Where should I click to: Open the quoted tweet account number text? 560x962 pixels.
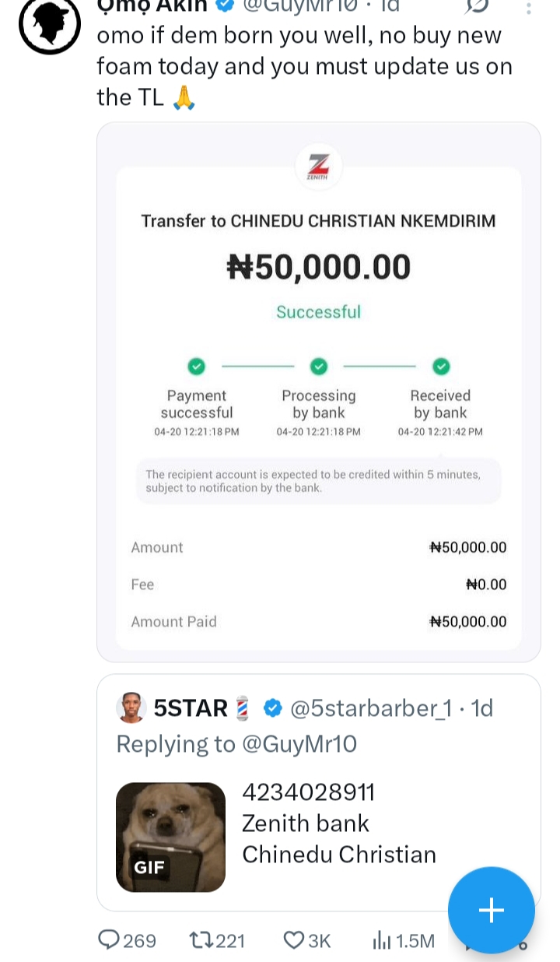[309, 792]
